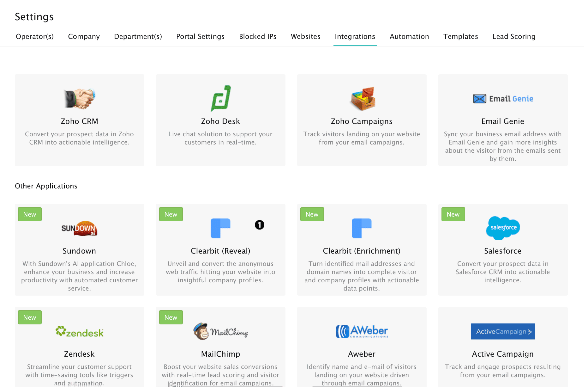Viewport: 588px width, 387px height.
Task: Open the Operator(s) tab
Action: [35, 36]
